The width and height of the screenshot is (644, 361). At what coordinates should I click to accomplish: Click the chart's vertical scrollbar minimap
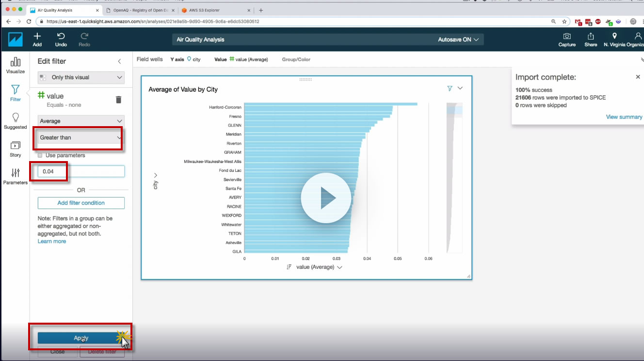[x=454, y=178]
